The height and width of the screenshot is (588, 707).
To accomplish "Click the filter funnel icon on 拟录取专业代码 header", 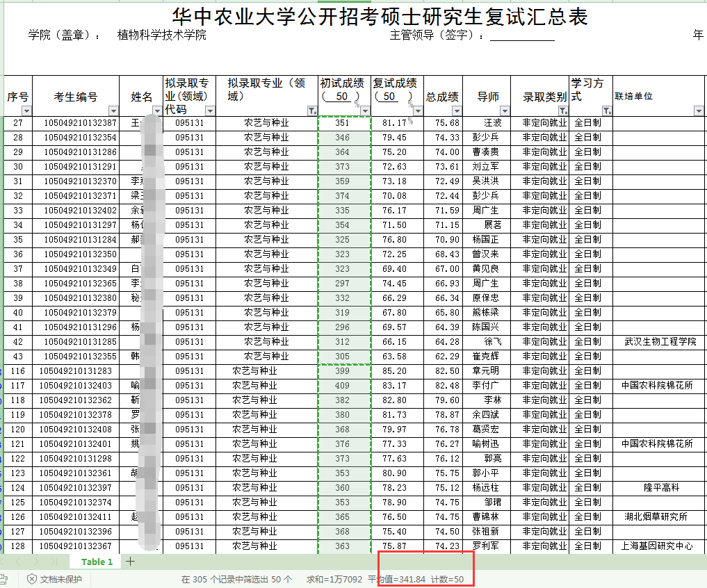I will (x=210, y=111).
